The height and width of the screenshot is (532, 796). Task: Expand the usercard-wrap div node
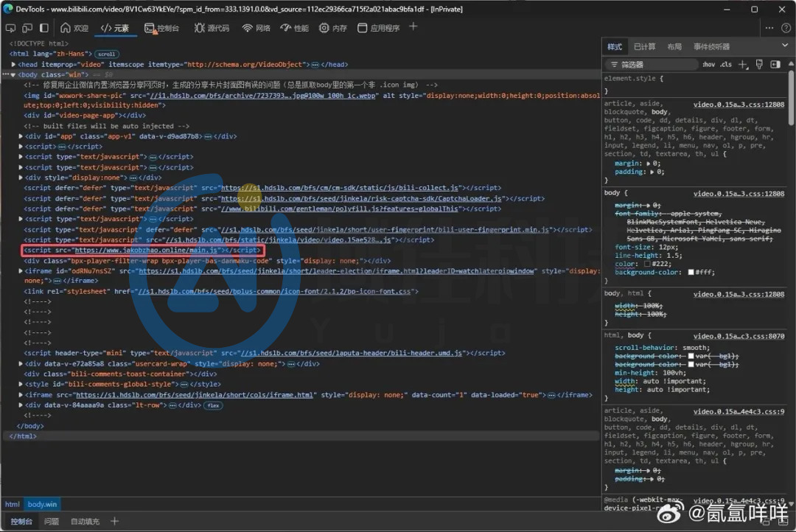pyautogui.click(x=21, y=363)
